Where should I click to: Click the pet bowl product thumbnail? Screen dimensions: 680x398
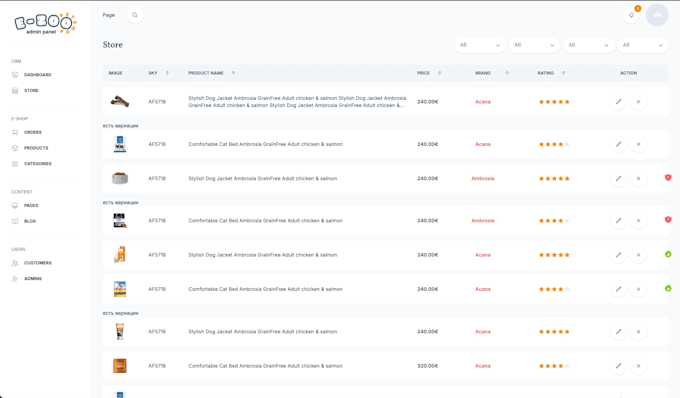120,178
